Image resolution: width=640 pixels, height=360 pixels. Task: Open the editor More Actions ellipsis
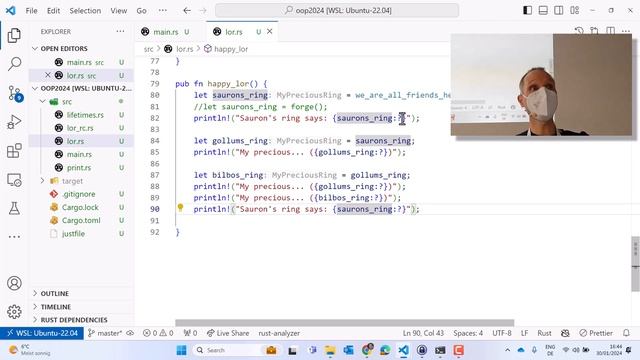click(x=626, y=31)
